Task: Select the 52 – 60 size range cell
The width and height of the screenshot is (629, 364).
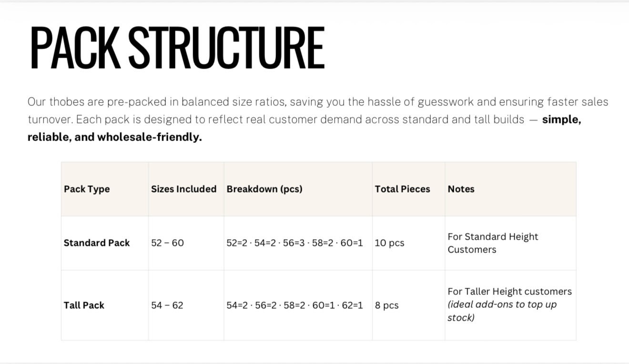Action: point(167,243)
